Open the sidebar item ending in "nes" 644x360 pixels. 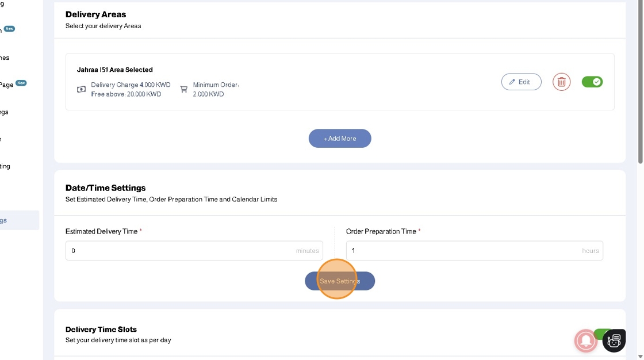click(x=5, y=58)
